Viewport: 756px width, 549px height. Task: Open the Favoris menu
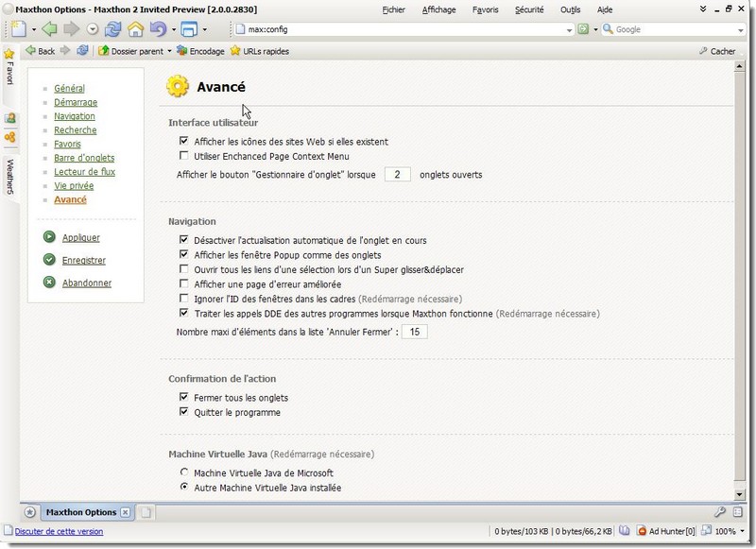[485, 9]
